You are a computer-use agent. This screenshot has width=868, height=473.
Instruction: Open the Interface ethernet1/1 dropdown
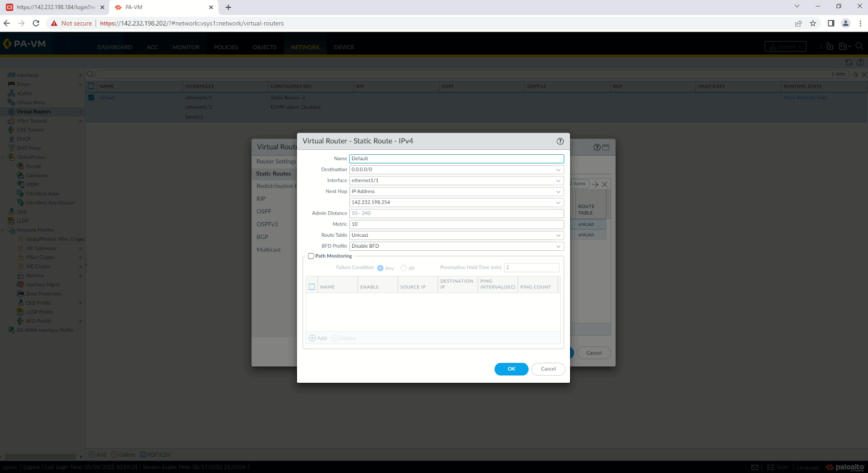pos(558,181)
